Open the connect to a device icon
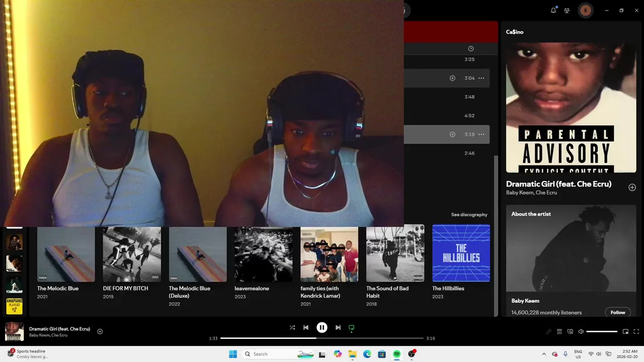The width and height of the screenshot is (644, 362). (570, 331)
